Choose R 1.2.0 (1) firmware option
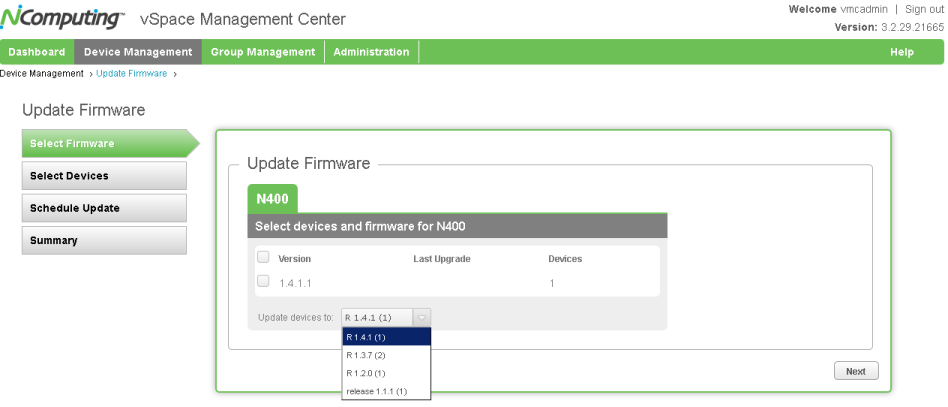The width and height of the screenshot is (948, 407). click(386, 373)
